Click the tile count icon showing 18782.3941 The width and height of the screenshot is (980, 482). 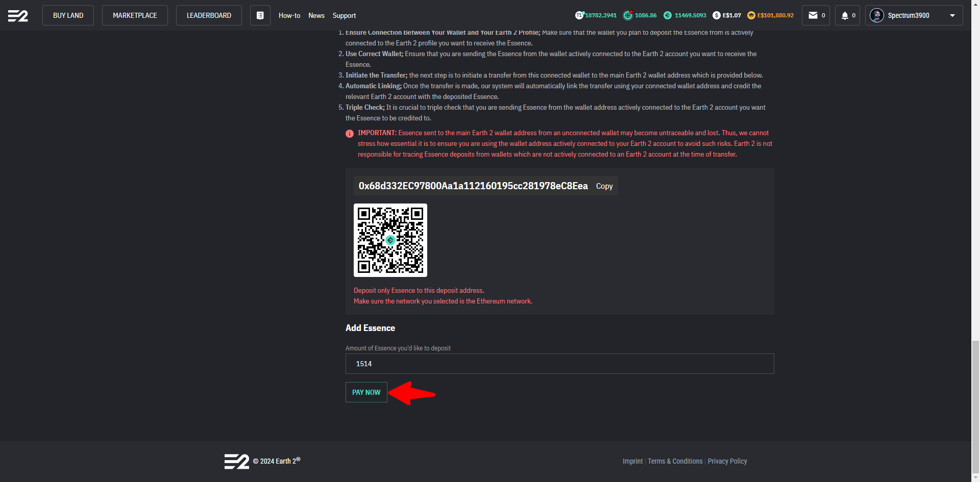pos(579,15)
